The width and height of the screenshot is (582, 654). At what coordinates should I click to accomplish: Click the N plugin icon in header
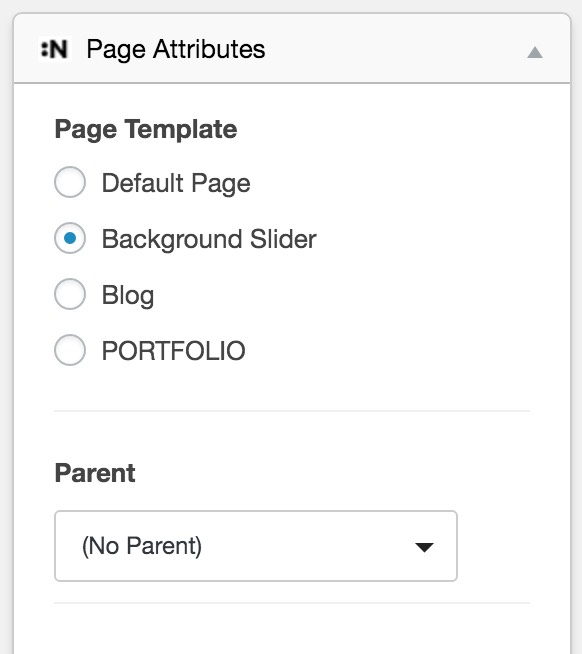(55, 49)
